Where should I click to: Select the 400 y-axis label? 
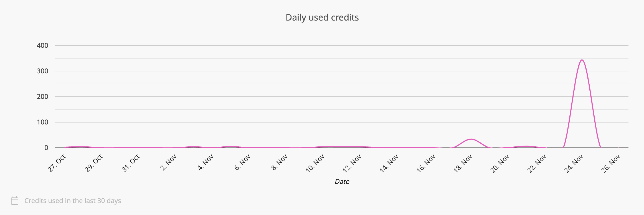coord(42,46)
